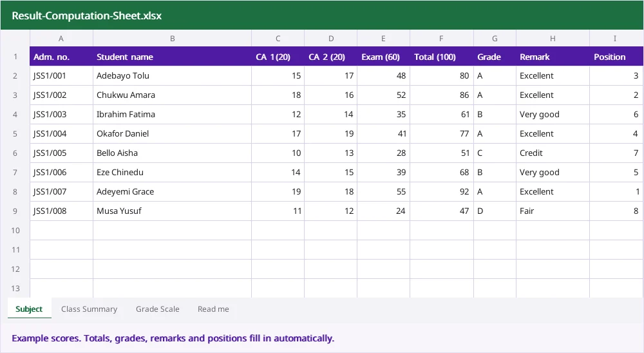Select the 'Chukwu Amara' name cell
Screen dimensions: 644x353
point(172,95)
